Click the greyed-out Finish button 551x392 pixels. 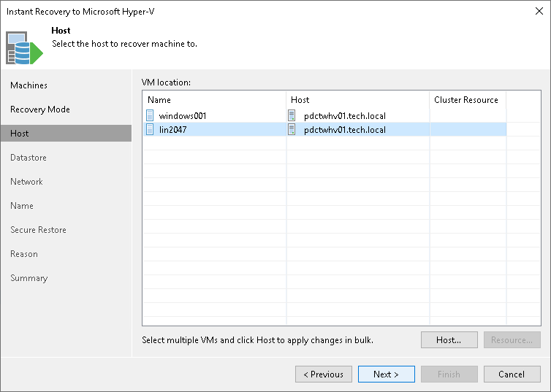pos(449,374)
